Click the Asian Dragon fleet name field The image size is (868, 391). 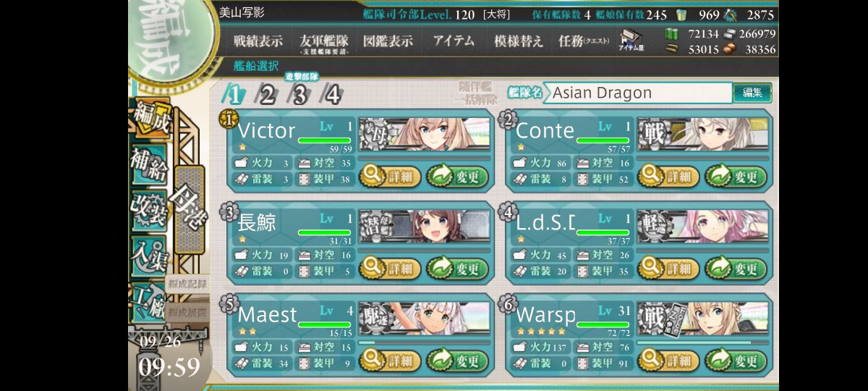[x=638, y=93]
